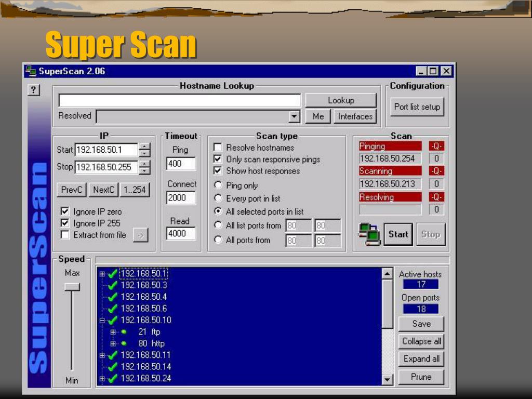This screenshot has height=399, width=532.
Task: Select host 192.168.50.4 in results
Action: (144, 297)
